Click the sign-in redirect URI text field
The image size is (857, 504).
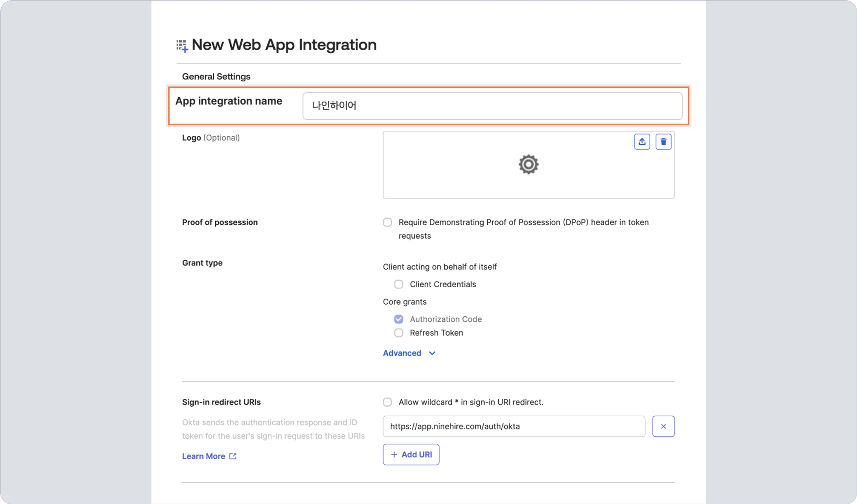point(513,426)
